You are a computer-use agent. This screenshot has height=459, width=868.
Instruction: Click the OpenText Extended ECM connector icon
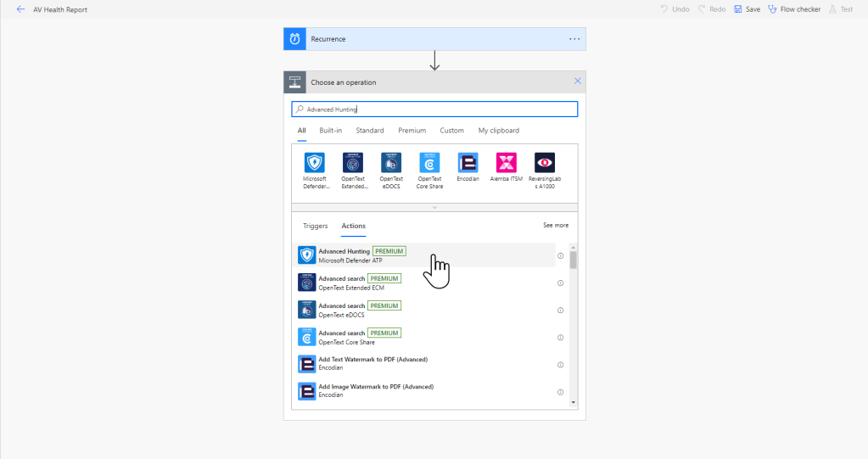point(353,163)
